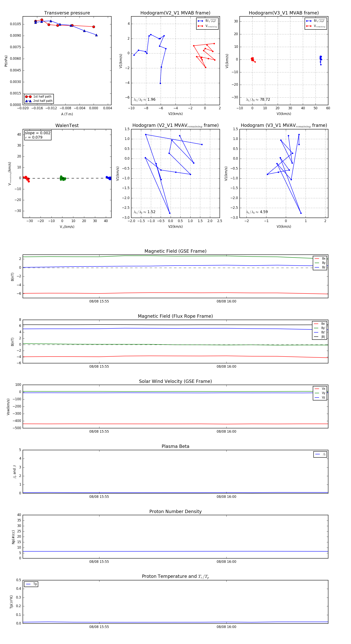This screenshot has height=644, width=351.
Task: Select the 'By' legend entry in the GSE magnetic field plot
Action: point(320,263)
